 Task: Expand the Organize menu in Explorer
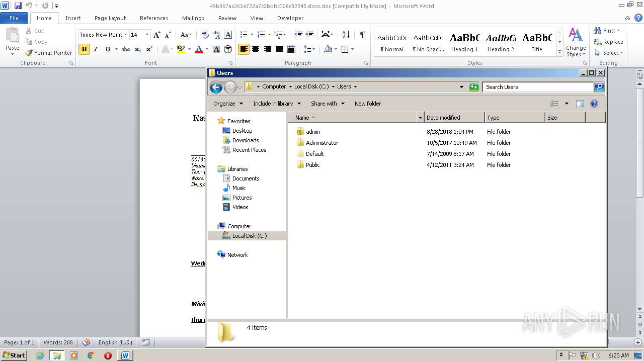228,104
